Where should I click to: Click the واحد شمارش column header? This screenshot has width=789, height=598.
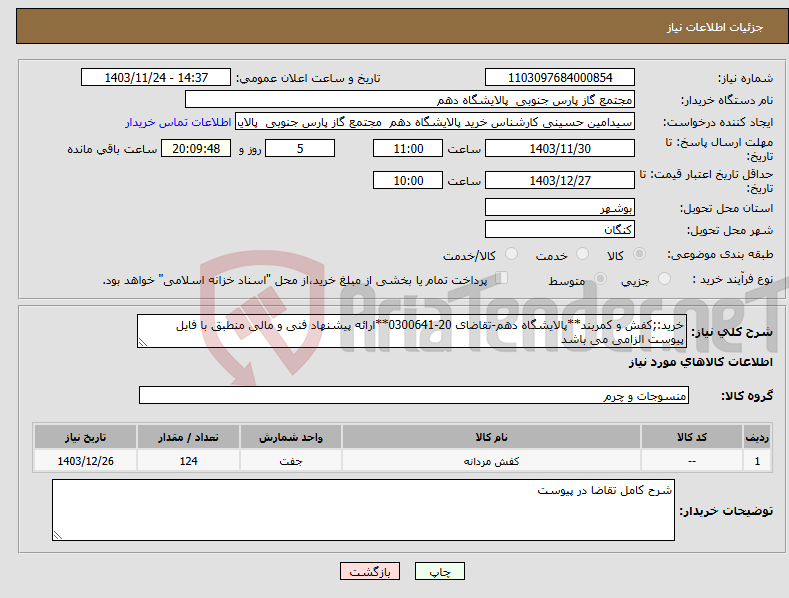click(x=291, y=437)
